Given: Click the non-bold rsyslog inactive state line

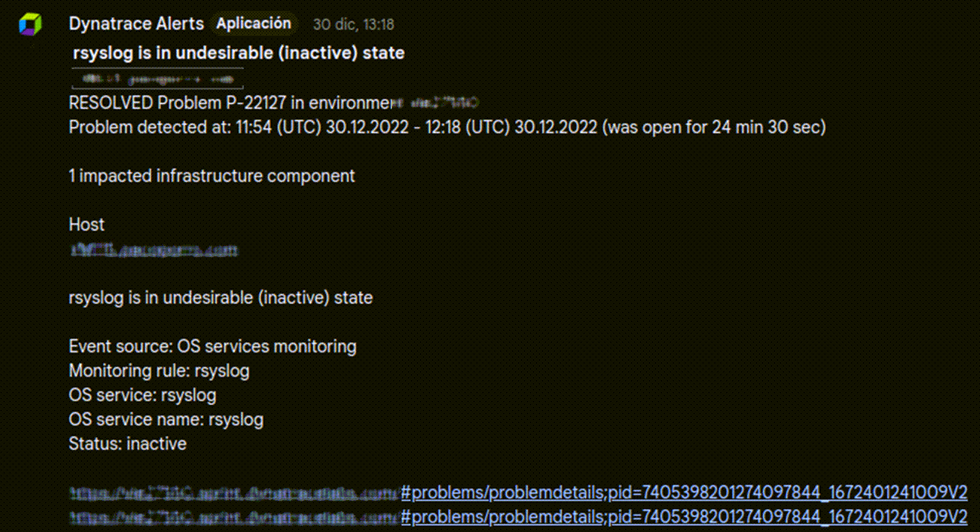Looking at the screenshot, I should click(221, 298).
